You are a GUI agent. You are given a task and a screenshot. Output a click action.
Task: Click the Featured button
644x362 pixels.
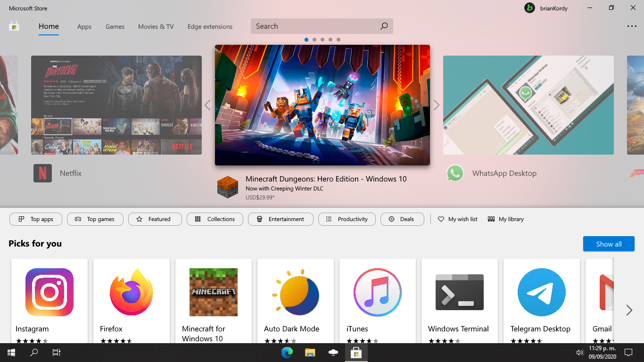point(155,219)
